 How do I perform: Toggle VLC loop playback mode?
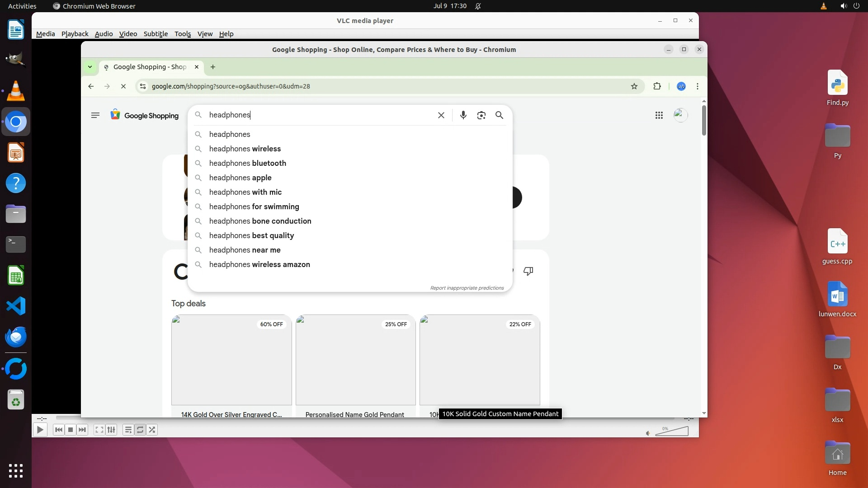pos(140,430)
